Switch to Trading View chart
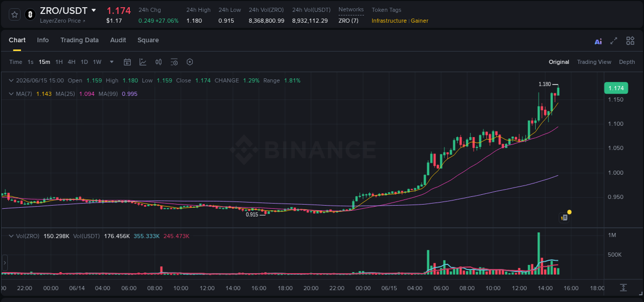644x302 pixels. click(x=594, y=62)
